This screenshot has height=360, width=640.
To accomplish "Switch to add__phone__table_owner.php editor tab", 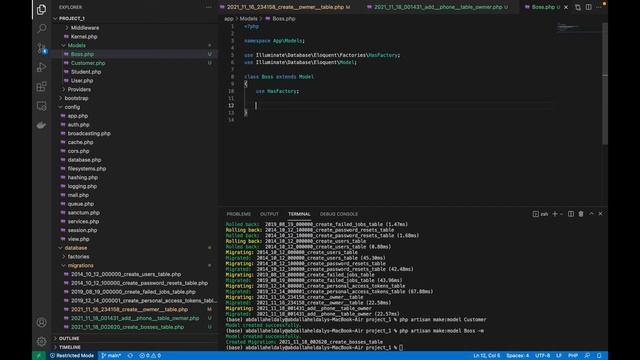I will tap(438, 7).
